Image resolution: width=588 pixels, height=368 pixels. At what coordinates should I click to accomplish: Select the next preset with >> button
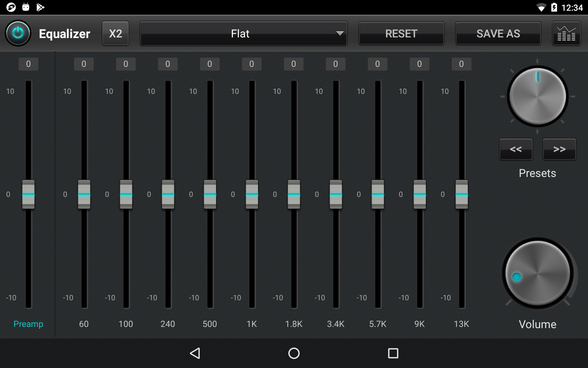pos(559,149)
